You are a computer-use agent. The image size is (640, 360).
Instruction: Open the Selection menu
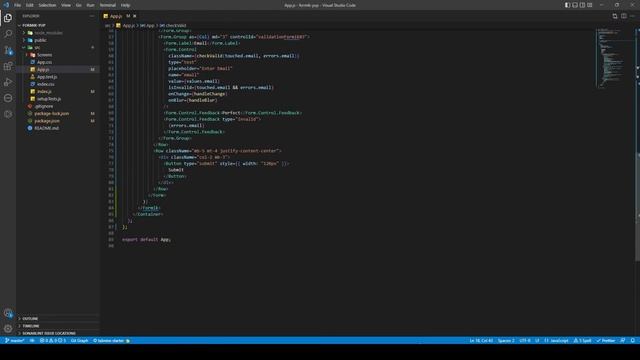[x=47, y=5]
